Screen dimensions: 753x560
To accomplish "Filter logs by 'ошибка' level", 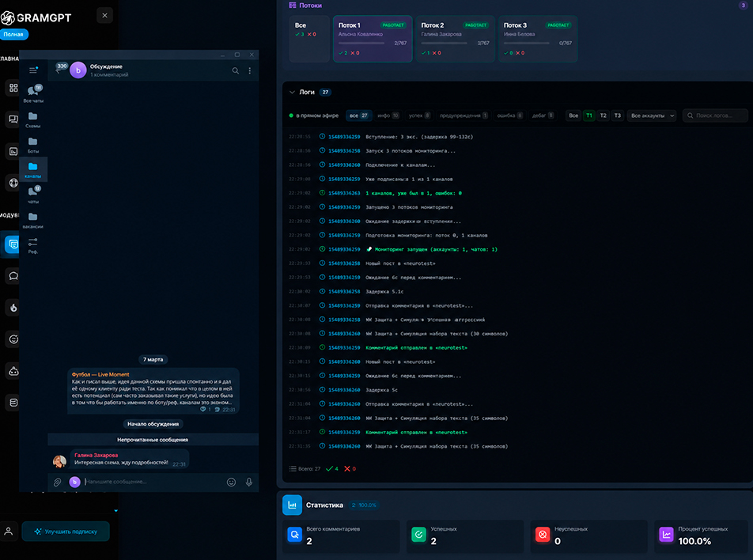I will coord(509,115).
